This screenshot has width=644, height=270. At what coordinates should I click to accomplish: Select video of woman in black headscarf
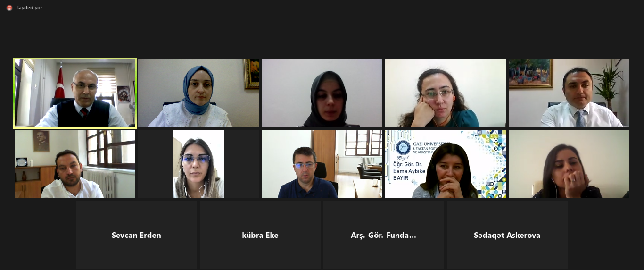322,93
